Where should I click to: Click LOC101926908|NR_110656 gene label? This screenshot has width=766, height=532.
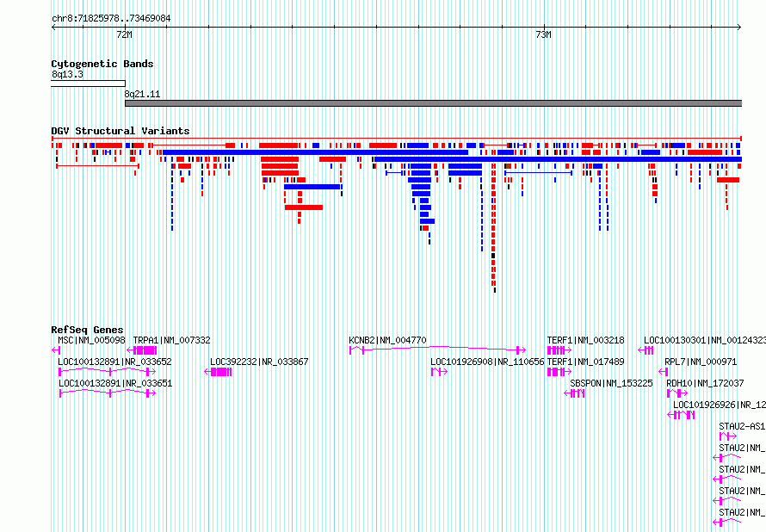(x=487, y=362)
